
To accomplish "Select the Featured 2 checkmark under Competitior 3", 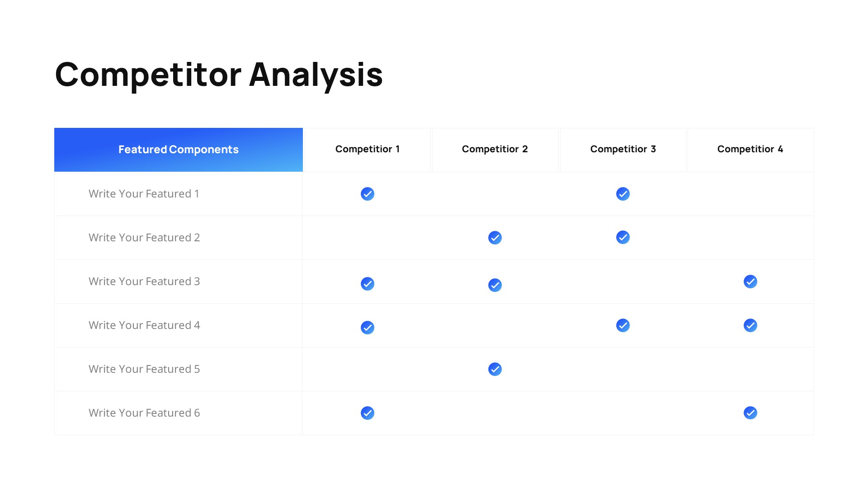I will (x=623, y=237).
